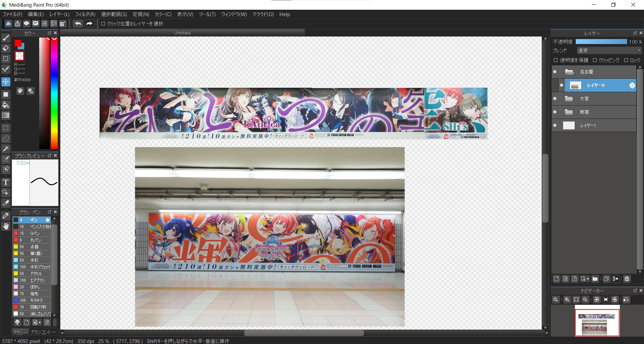644x344 pixels.
Task: Toggle visibility of 大宮 folder
Action: [x=555, y=99]
